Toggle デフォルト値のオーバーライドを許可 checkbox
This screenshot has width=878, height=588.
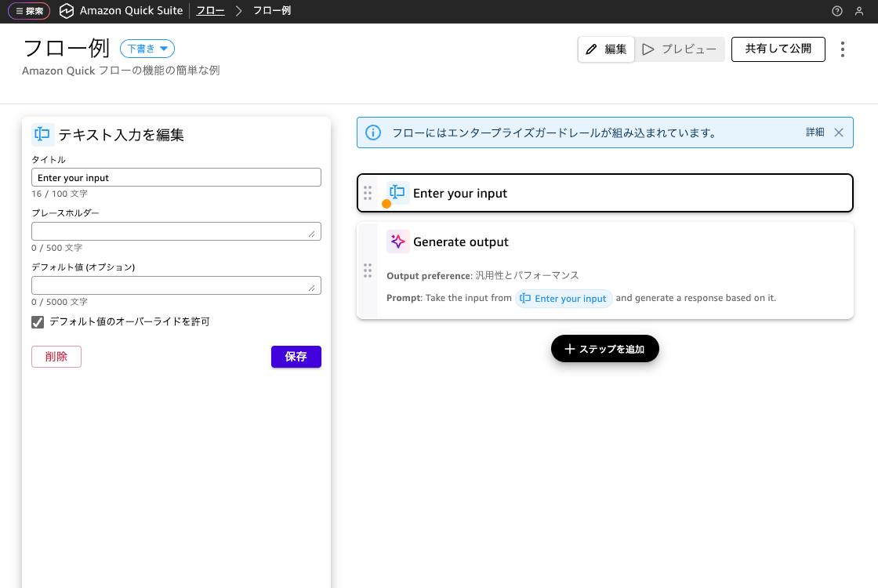click(38, 321)
